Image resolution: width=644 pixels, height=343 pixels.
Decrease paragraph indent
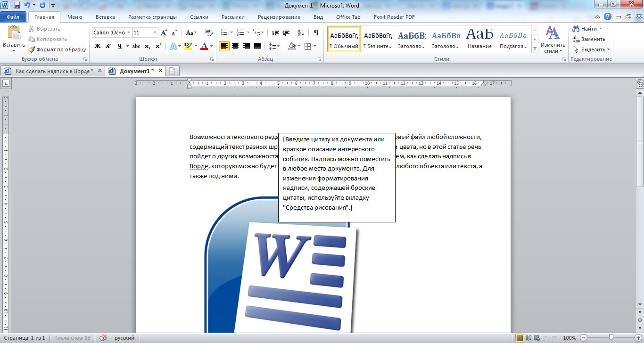275,33
